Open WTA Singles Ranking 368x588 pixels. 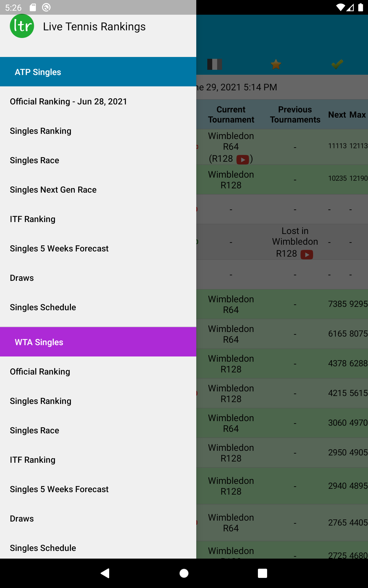[x=98, y=401]
